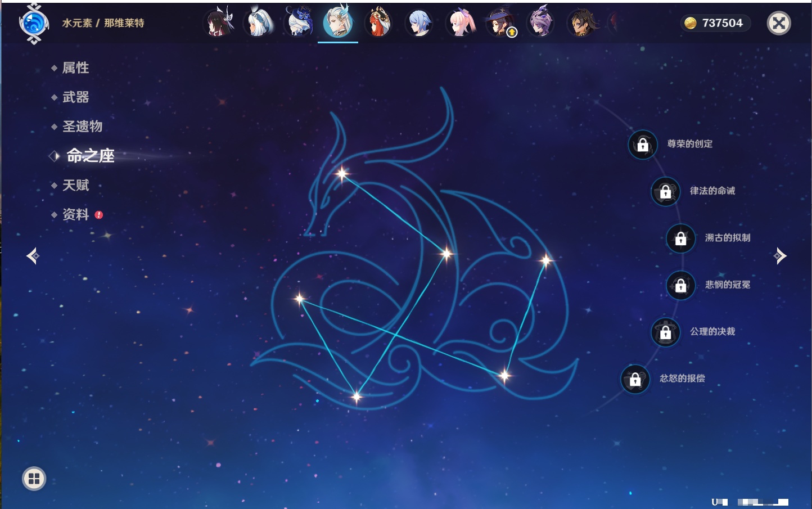This screenshot has height=509, width=812.
Task: Select the red-haired character with horned headdress
Action: [x=378, y=23]
